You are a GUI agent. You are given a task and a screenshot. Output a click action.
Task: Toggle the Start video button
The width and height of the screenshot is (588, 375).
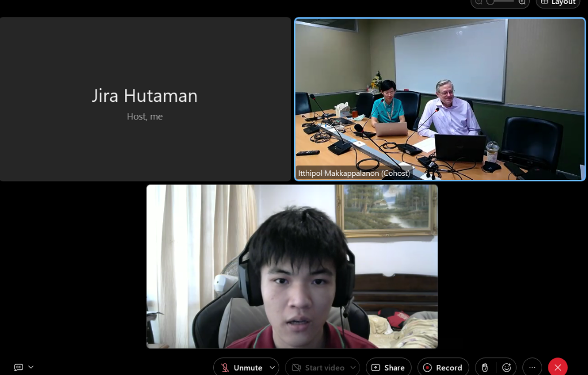pyautogui.click(x=318, y=368)
